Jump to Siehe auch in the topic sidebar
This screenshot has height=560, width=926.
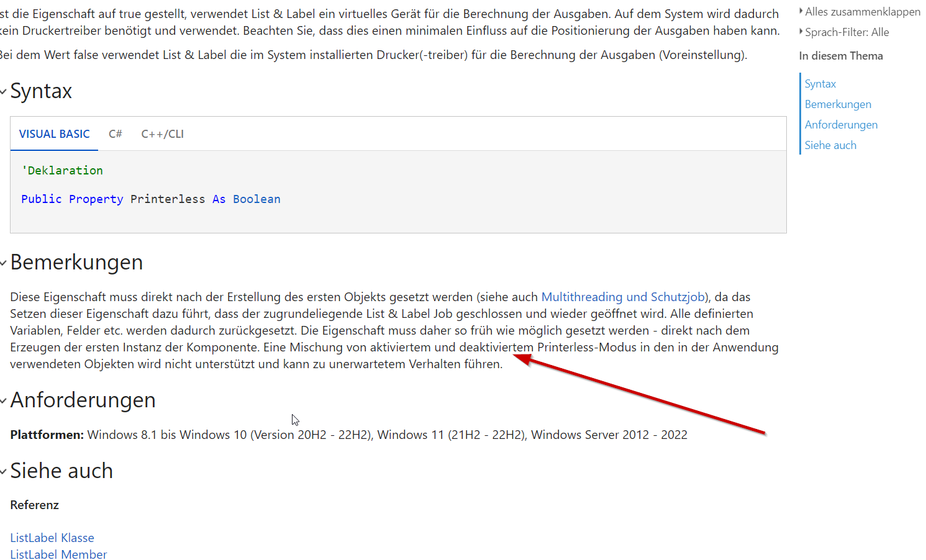coord(830,145)
